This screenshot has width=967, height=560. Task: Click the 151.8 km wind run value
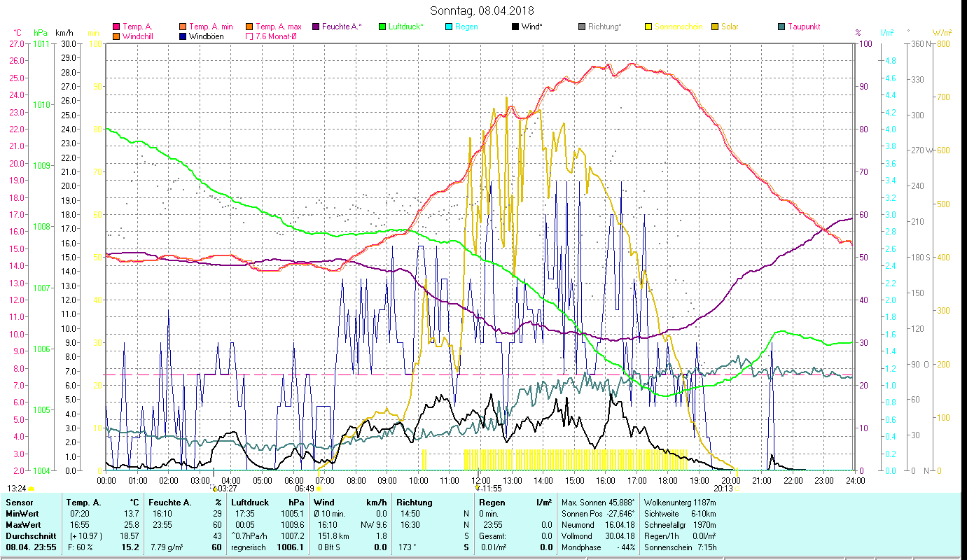coord(333,536)
